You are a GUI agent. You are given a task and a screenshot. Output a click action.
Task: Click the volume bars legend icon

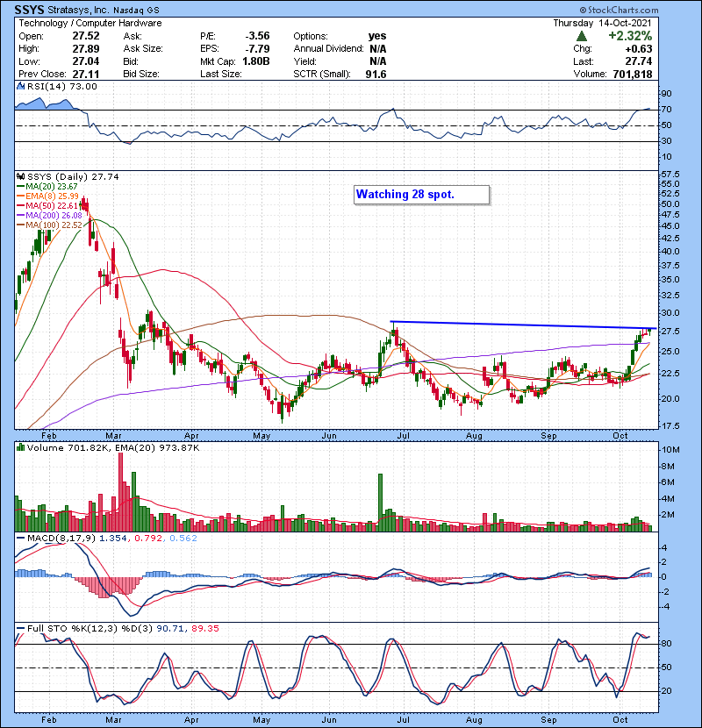click(20, 448)
